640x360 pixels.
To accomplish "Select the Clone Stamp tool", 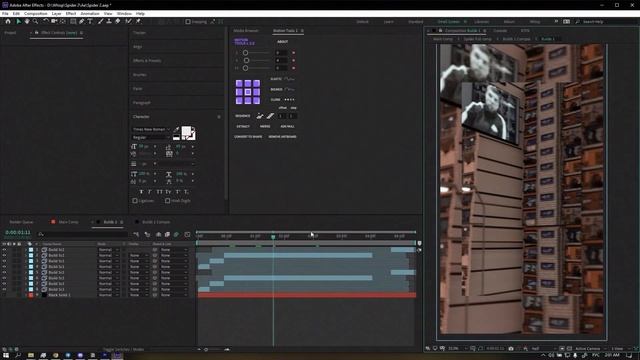I will [109, 21].
